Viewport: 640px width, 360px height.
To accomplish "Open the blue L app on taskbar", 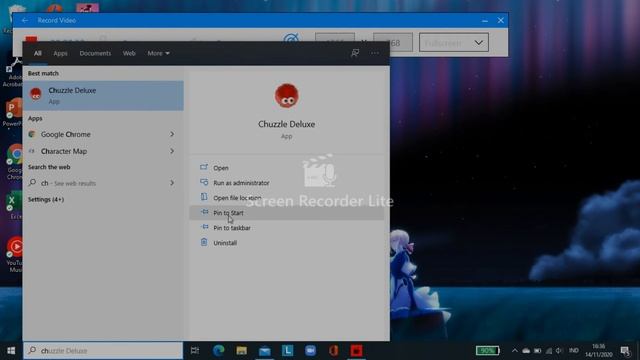I will click(x=287, y=351).
